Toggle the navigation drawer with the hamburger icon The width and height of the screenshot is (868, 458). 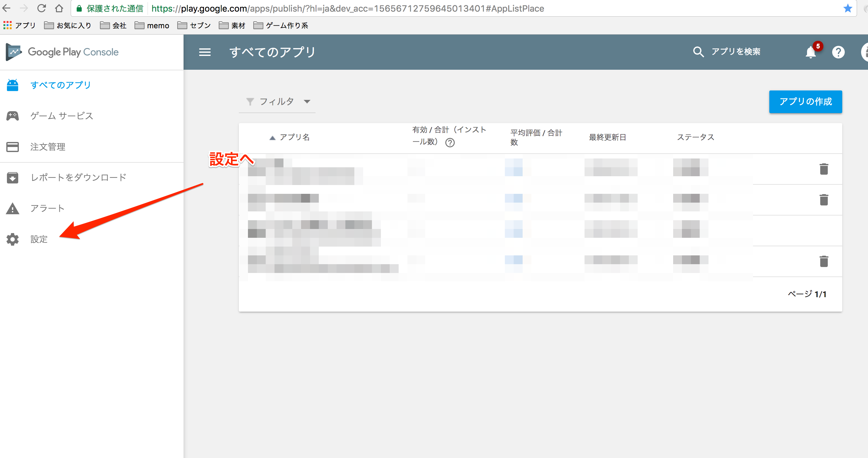pyautogui.click(x=205, y=52)
